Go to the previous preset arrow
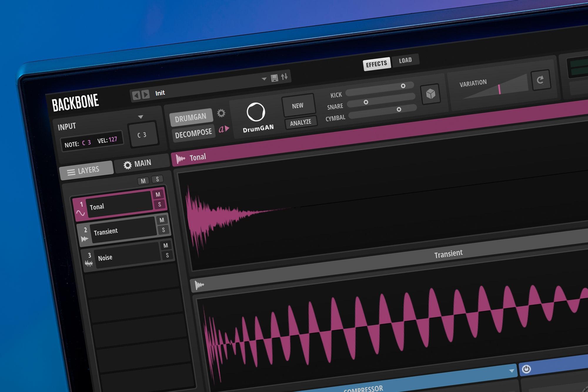The width and height of the screenshot is (588, 392). coord(136,95)
